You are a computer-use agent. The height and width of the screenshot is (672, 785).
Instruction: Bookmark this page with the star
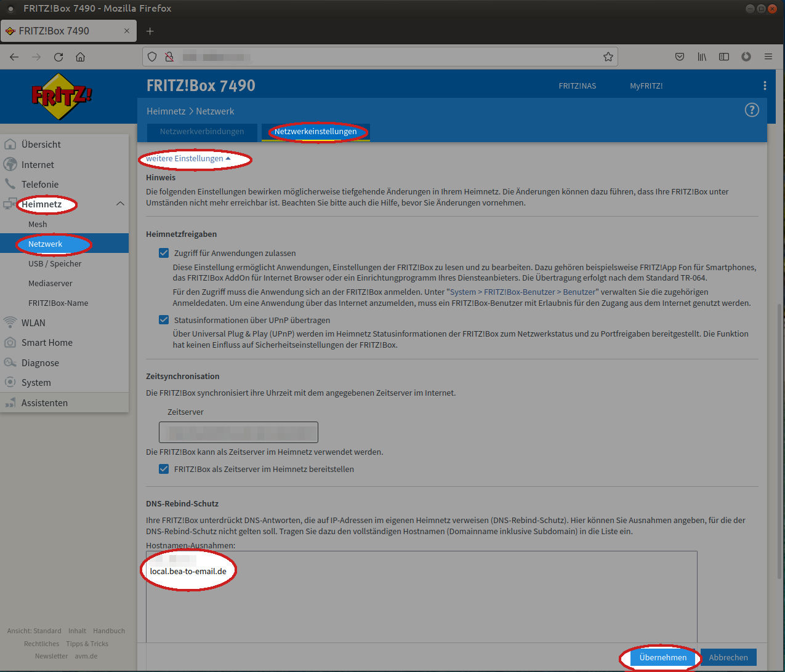pos(608,57)
